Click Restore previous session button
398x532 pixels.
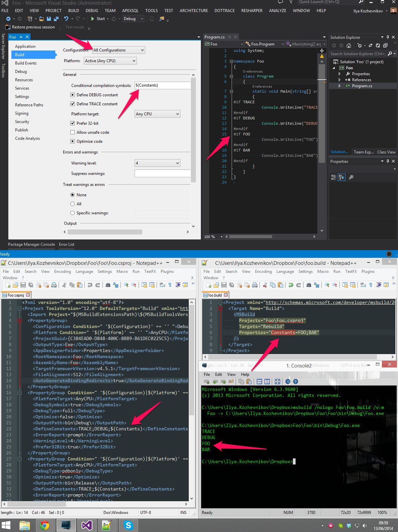coord(30,27)
